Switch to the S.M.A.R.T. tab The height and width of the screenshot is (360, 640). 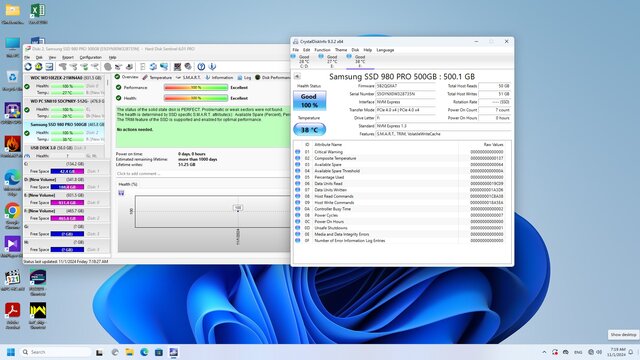188,77
